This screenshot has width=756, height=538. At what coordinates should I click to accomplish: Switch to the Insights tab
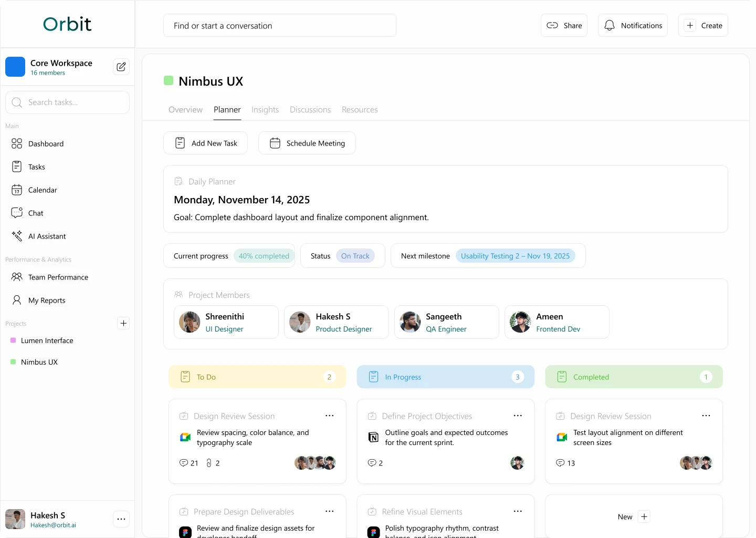point(265,110)
